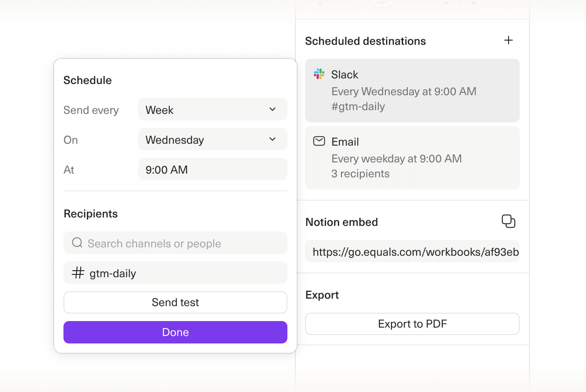Select the gtm-daily recipient row
Viewport: 586px width, 392px height.
(175, 273)
